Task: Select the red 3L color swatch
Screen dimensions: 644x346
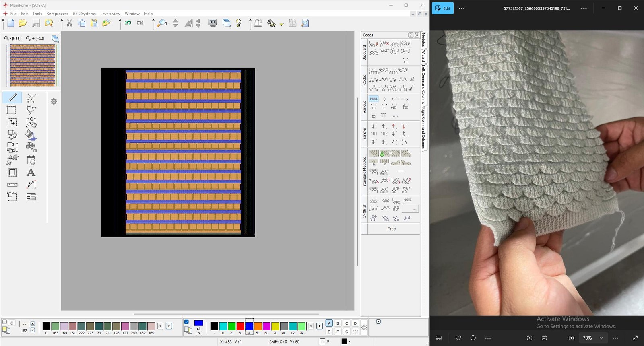Action: 240,326
